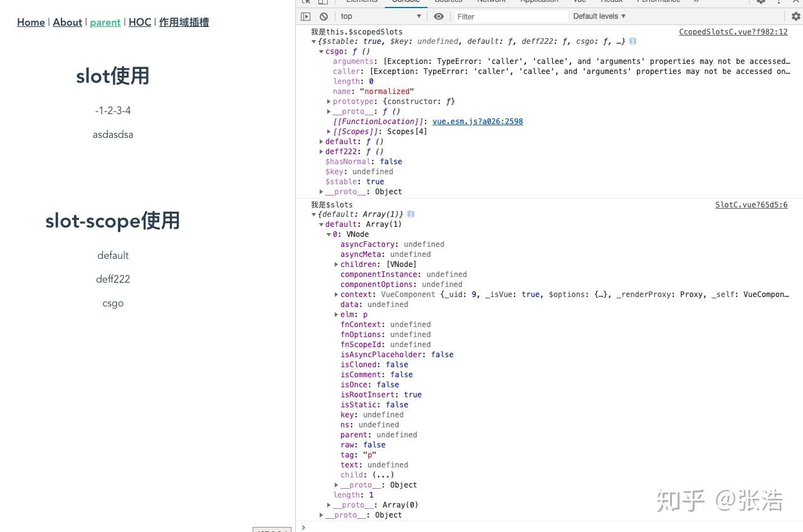
Task: Open the Default levels dropdown
Action: pos(598,16)
